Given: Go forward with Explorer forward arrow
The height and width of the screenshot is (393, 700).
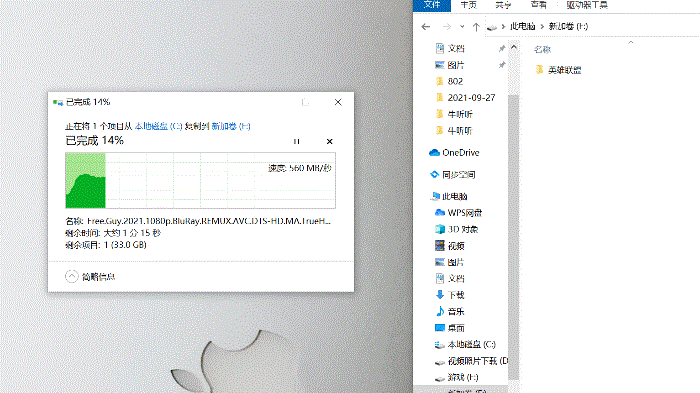Looking at the screenshot, I should tap(446, 27).
